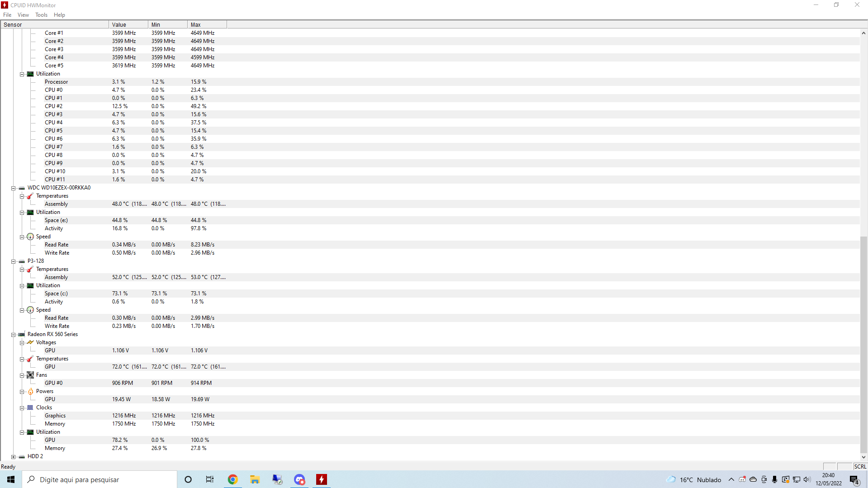The width and height of the screenshot is (868, 488).
Task: Open the notification center
Action: 854,479
